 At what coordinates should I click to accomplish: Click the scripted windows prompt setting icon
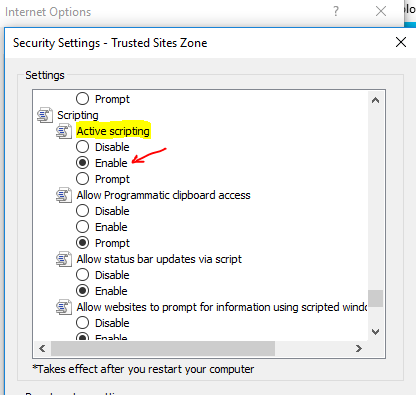64,307
